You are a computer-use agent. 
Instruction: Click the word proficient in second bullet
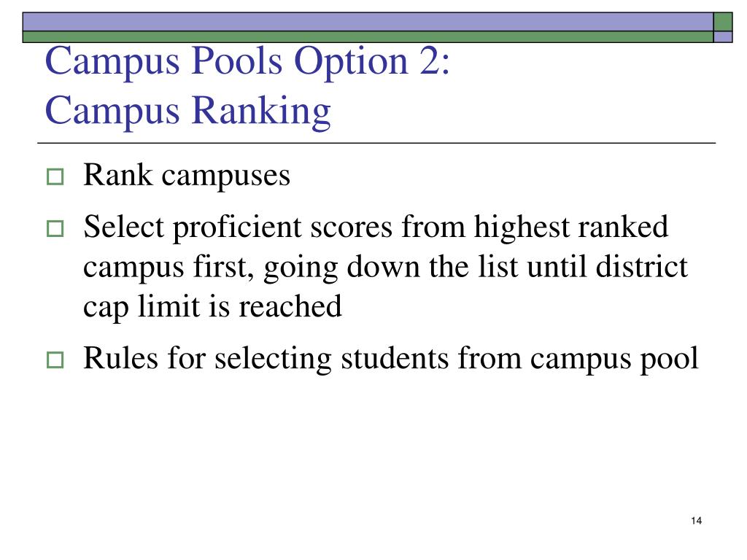[237, 227]
